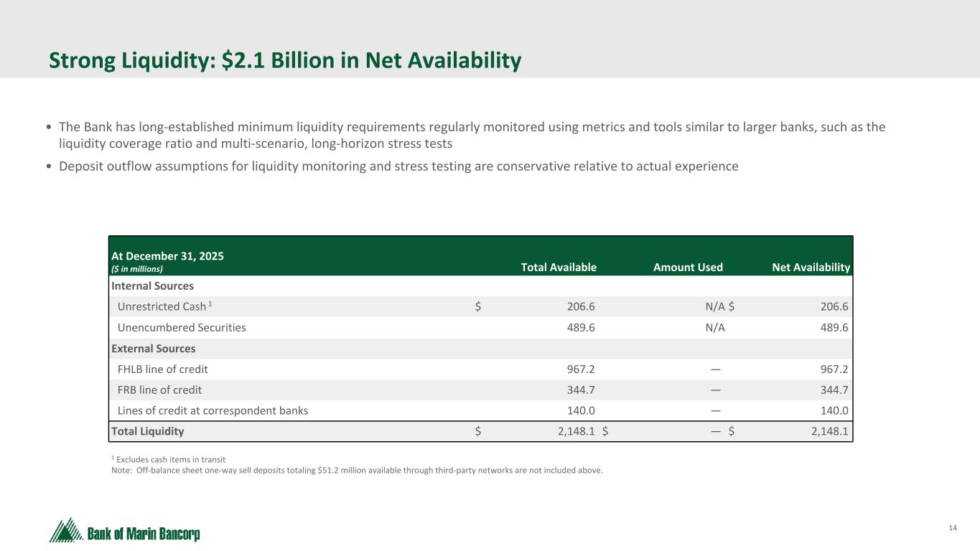Click the FHLB line of credit label

coord(162,369)
